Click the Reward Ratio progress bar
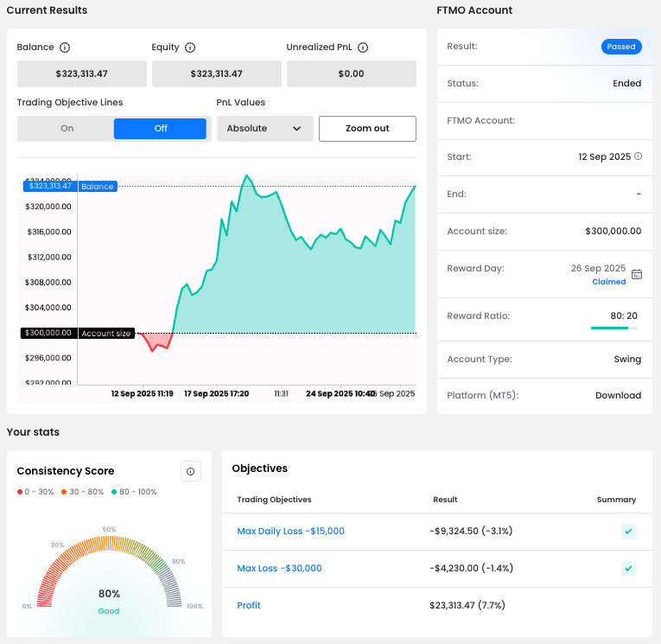 614,328
